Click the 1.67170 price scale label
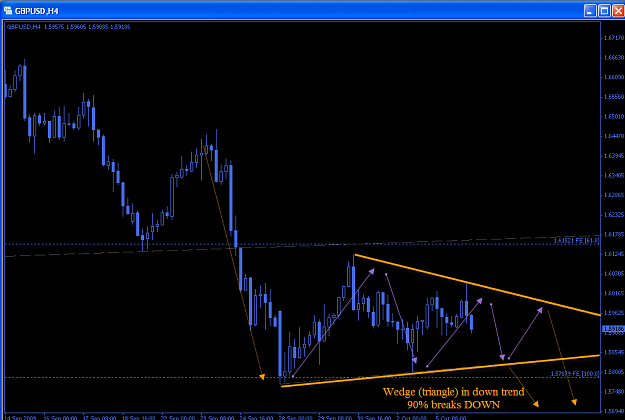This screenshot has height=420, width=625. [614, 38]
